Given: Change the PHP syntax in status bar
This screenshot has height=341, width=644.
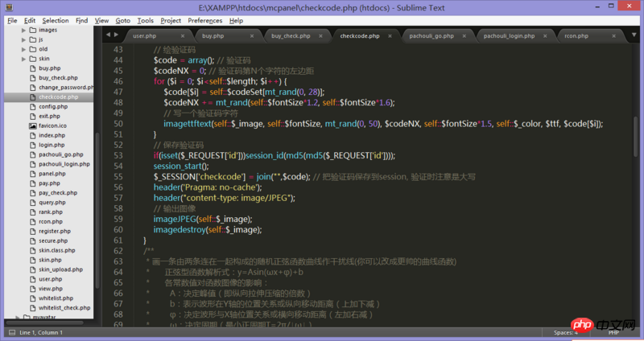Looking at the screenshot, I should tap(612, 332).
